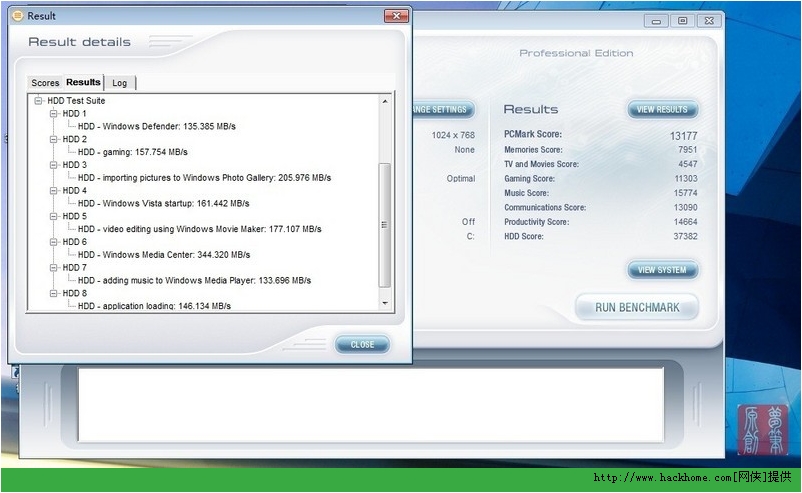This screenshot has height=493, width=802.
Task: Select the Results tab
Action: pyautogui.click(x=83, y=82)
